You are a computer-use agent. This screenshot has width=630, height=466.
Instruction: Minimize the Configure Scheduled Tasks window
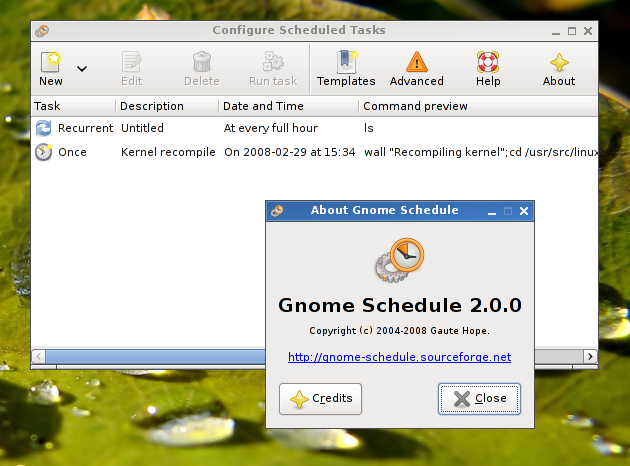pyautogui.click(x=556, y=31)
